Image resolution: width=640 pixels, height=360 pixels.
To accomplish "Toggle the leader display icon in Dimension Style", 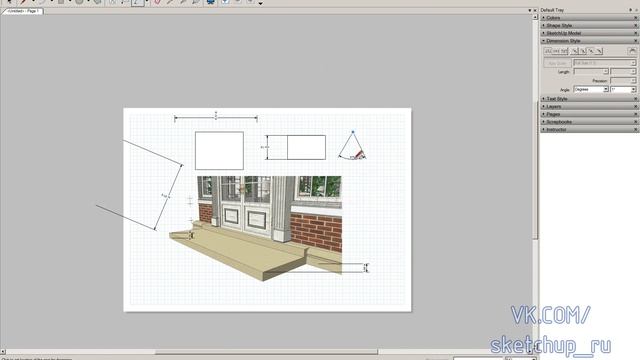I will [x=632, y=51].
